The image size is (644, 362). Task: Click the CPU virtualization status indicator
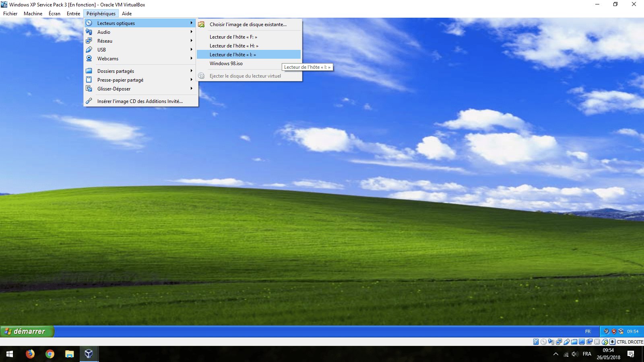(x=597, y=342)
